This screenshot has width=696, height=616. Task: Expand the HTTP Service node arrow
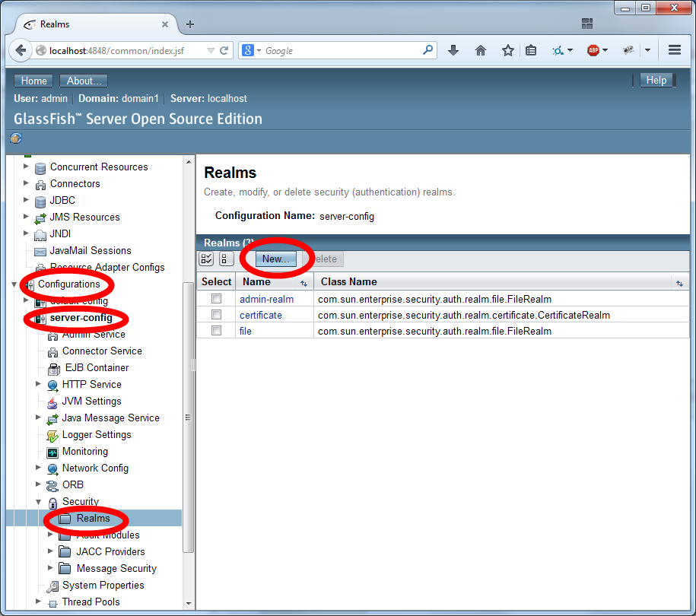click(x=39, y=384)
